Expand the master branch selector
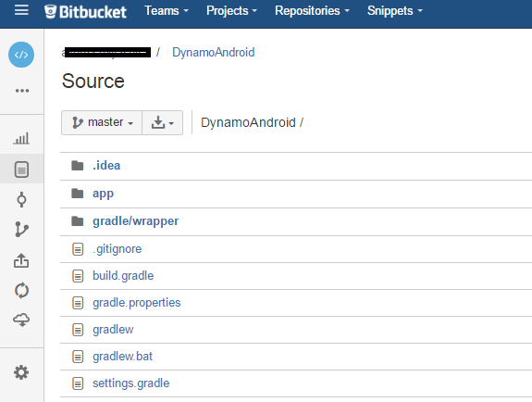Screen dimensions: 532x402 point(102,122)
